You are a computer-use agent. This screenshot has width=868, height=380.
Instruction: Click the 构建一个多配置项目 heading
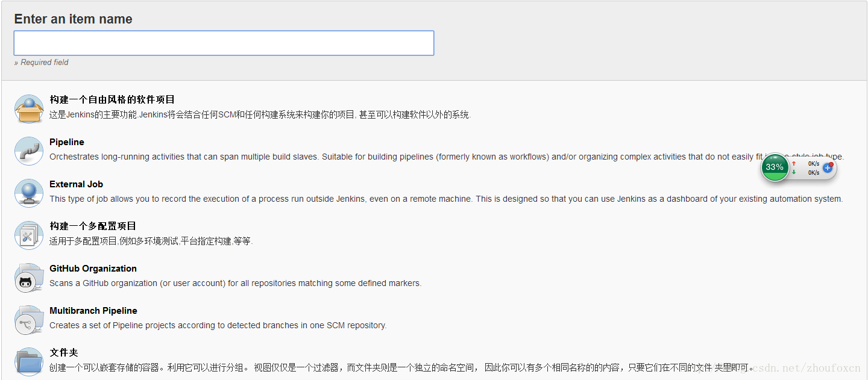pyautogui.click(x=93, y=226)
